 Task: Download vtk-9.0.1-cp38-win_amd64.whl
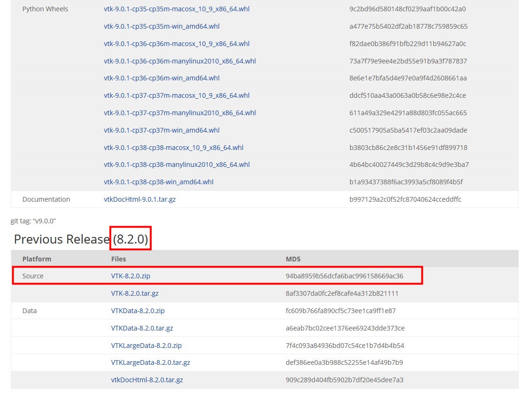click(159, 182)
